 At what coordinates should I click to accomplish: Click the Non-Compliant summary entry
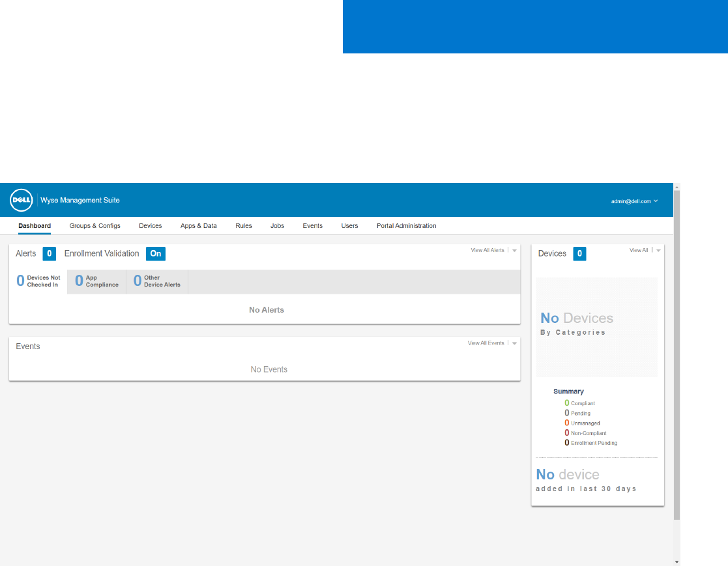585,433
